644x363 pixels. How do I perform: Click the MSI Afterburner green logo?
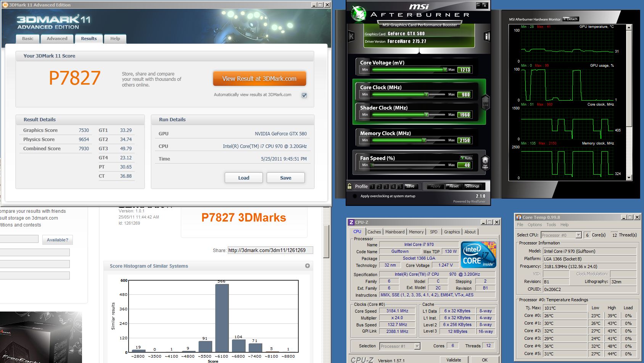(x=359, y=14)
